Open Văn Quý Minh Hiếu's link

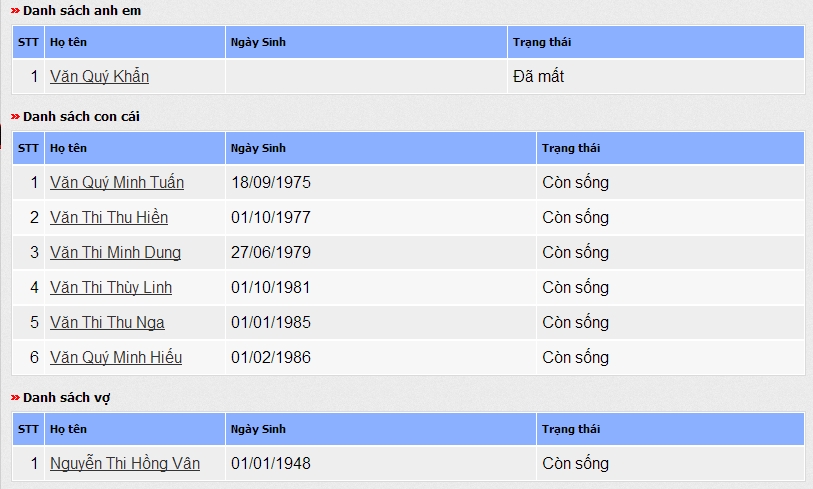pos(116,357)
